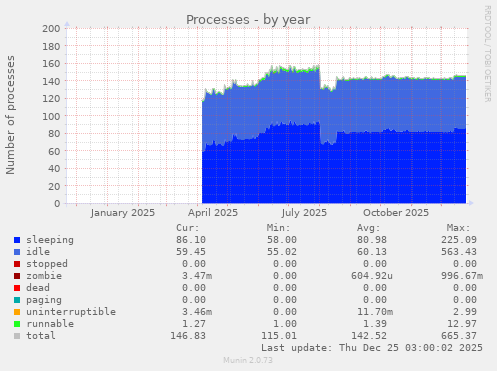Click the paging legend color swatch
497x371 pixels.
tap(17, 300)
